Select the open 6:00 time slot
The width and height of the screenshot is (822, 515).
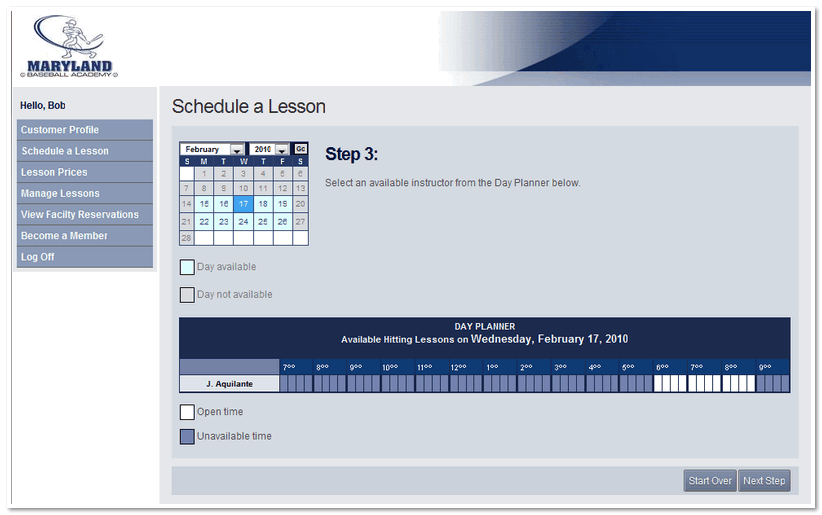click(x=670, y=383)
